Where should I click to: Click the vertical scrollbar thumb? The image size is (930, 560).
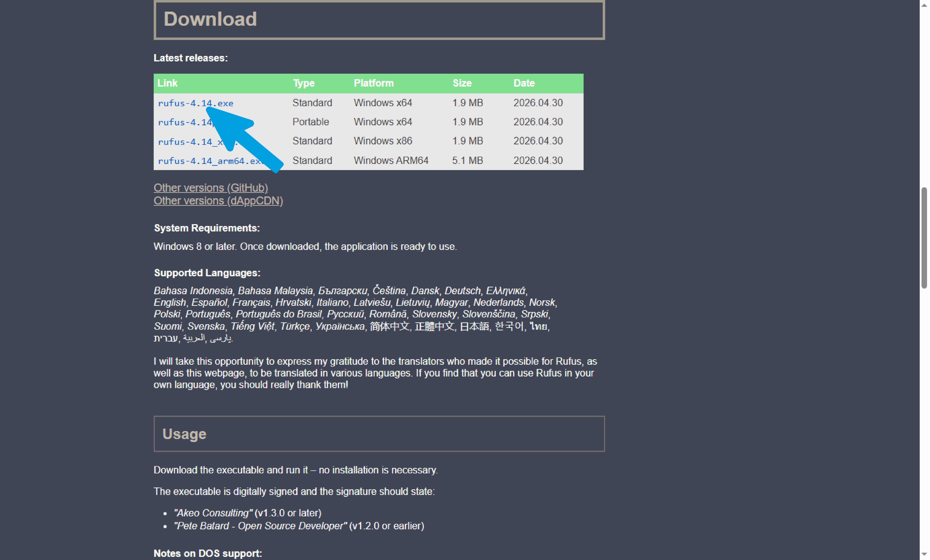pyautogui.click(x=924, y=238)
